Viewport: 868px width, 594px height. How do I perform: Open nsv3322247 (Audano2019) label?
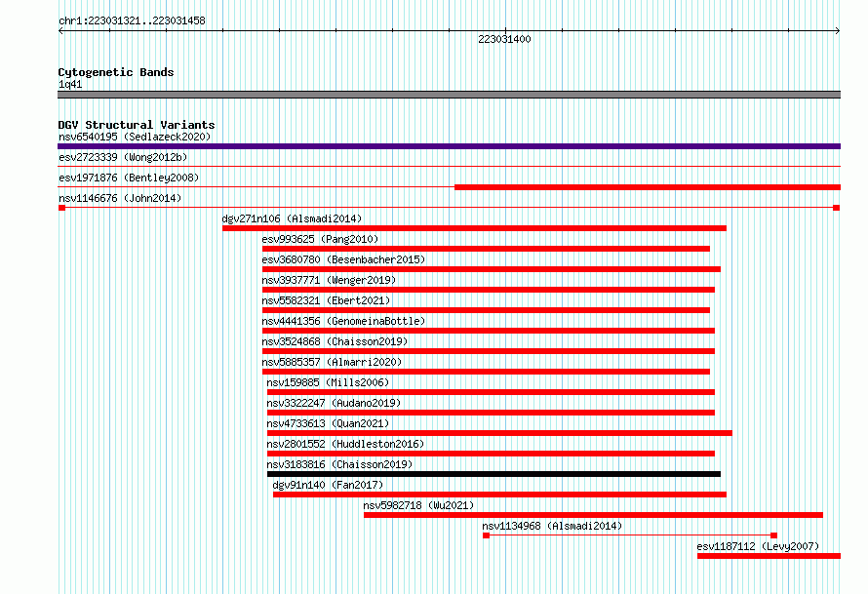click(x=334, y=403)
